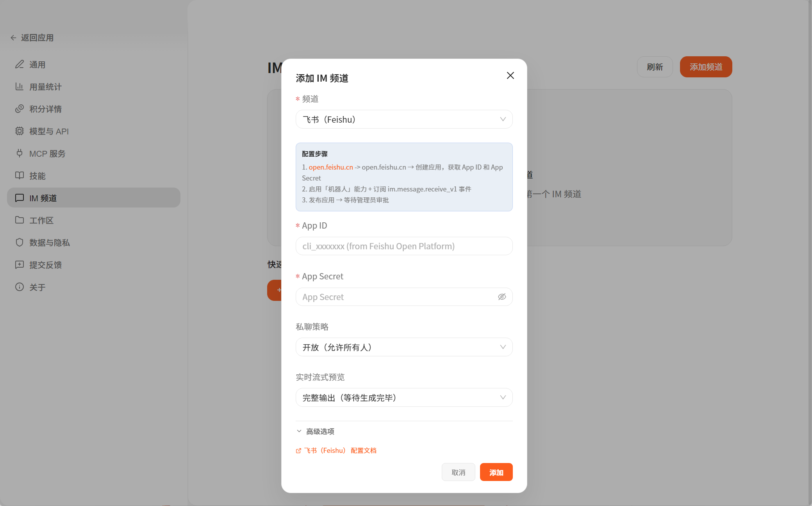Click the orange 添加 button
This screenshot has width=812, height=506.
[496, 472]
